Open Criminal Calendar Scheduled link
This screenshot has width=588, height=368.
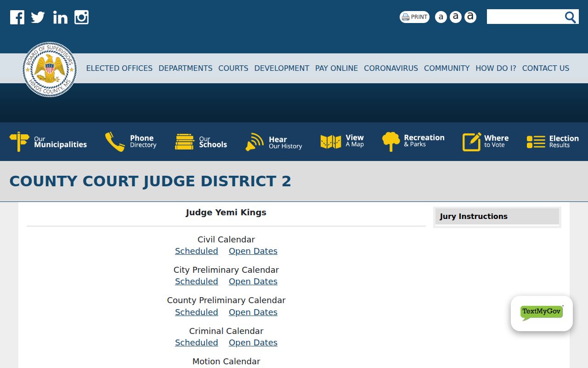coord(197,343)
